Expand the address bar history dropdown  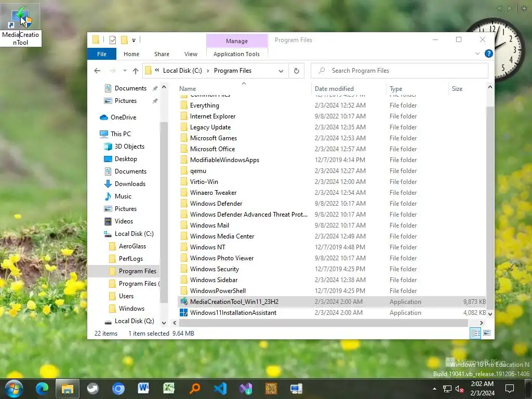(281, 71)
